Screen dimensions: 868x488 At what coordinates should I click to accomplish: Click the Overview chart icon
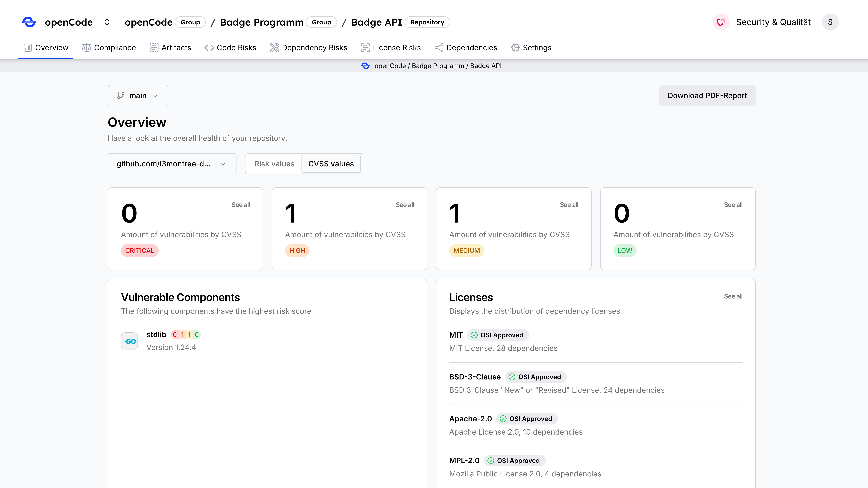[x=28, y=48]
